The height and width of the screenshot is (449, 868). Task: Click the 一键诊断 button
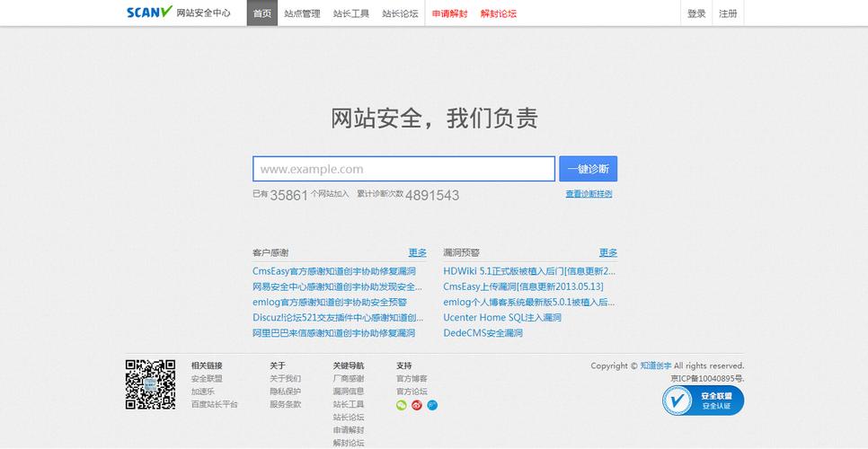pyautogui.click(x=589, y=169)
